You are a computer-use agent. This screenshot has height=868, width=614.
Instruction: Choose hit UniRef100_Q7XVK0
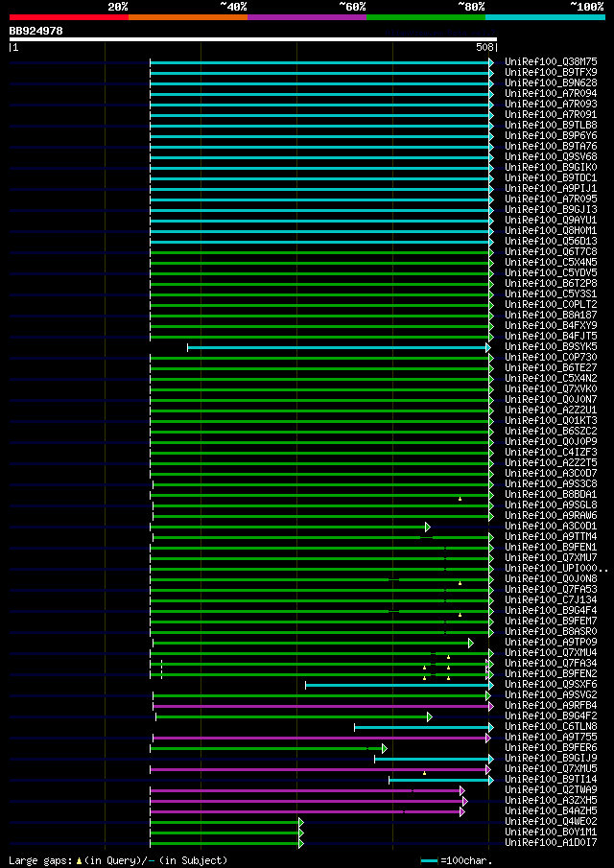coord(551,389)
